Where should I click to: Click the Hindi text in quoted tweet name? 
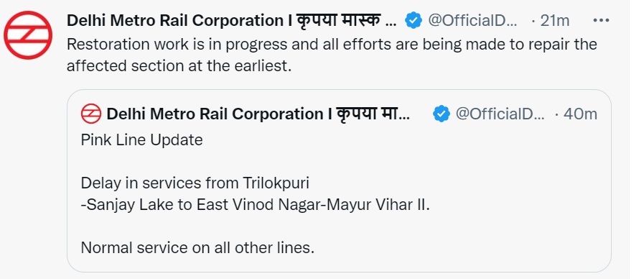click(x=373, y=114)
